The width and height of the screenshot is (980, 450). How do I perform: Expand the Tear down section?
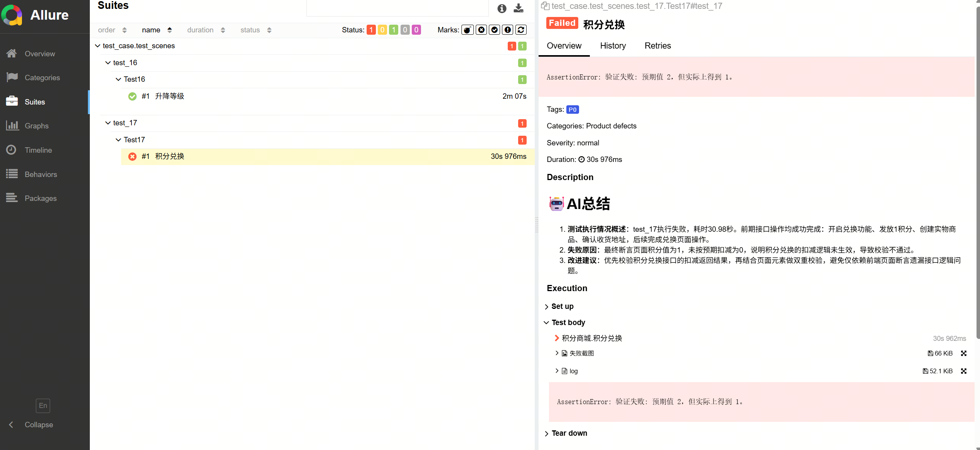pyautogui.click(x=569, y=433)
